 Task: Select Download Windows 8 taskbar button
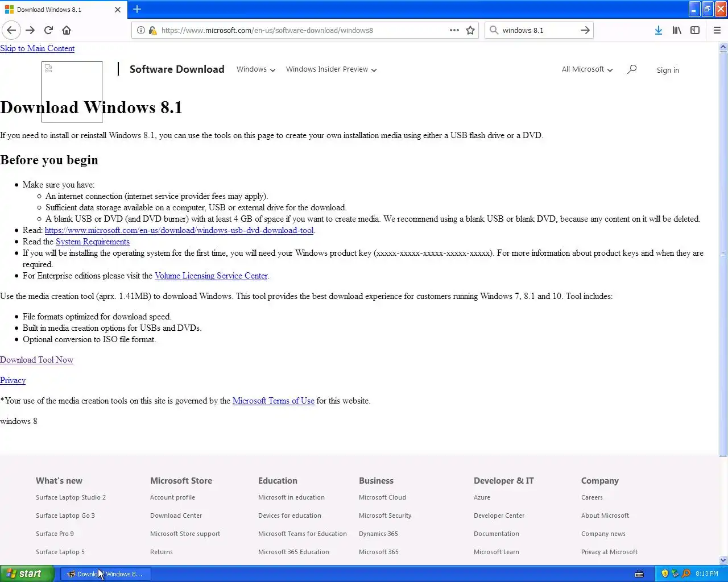[106, 574]
